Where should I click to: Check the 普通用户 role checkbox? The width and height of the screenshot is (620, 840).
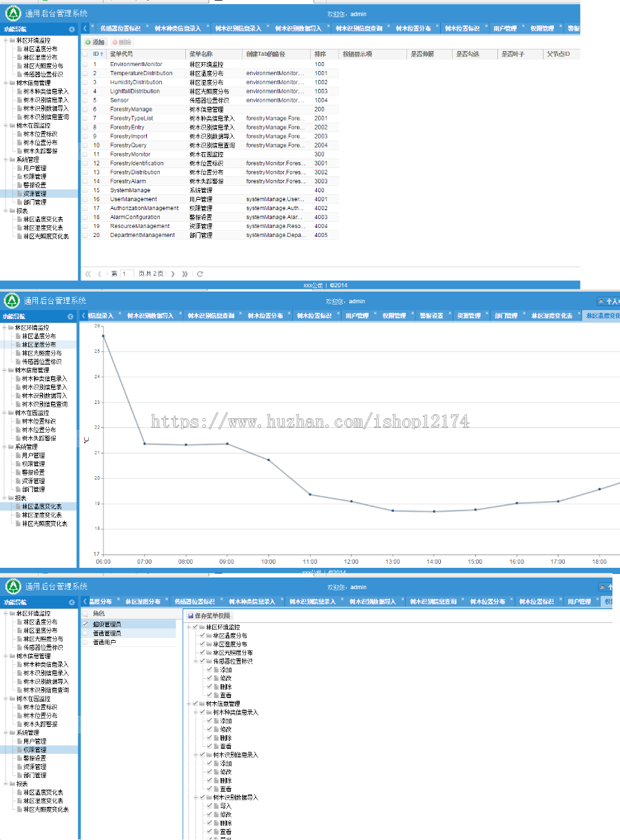click(85, 642)
